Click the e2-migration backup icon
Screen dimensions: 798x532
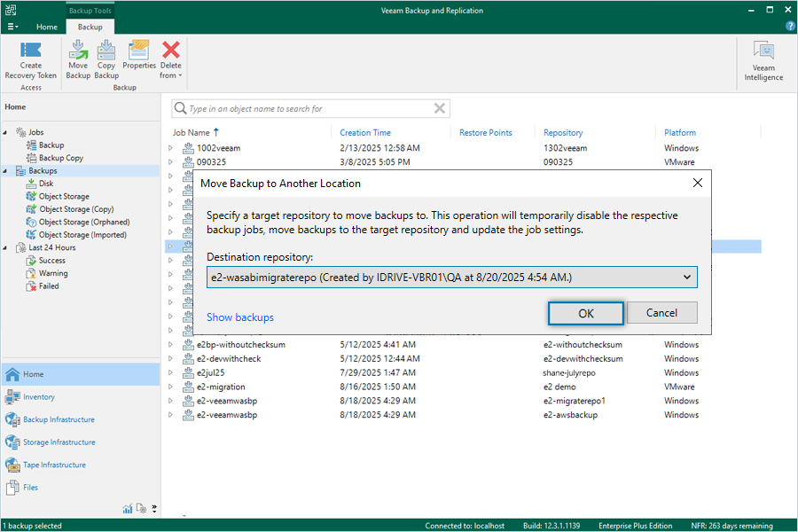pos(188,387)
